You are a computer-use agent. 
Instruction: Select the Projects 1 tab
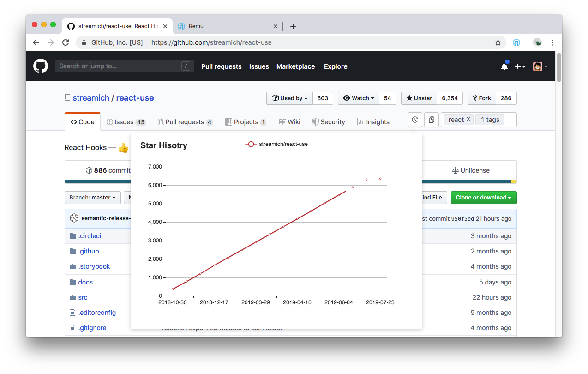tap(246, 122)
